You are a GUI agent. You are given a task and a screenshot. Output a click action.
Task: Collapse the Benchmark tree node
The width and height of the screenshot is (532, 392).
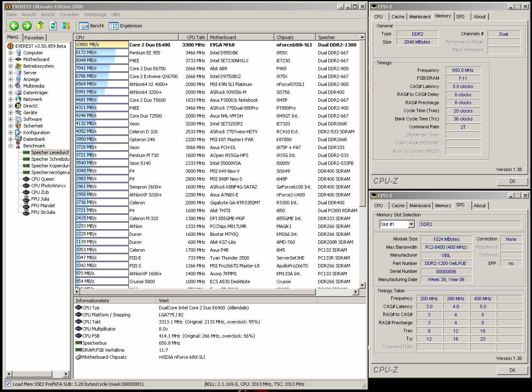pyautogui.click(x=10, y=146)
